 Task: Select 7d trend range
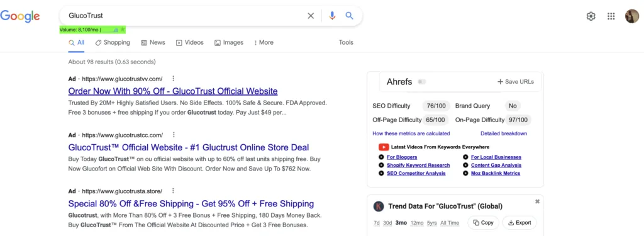point(376,223)
